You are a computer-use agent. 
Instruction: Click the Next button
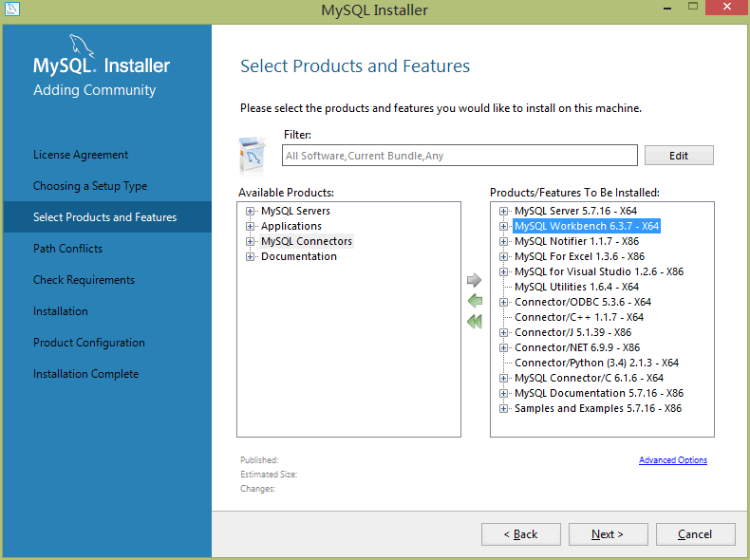tap(608, 534)
